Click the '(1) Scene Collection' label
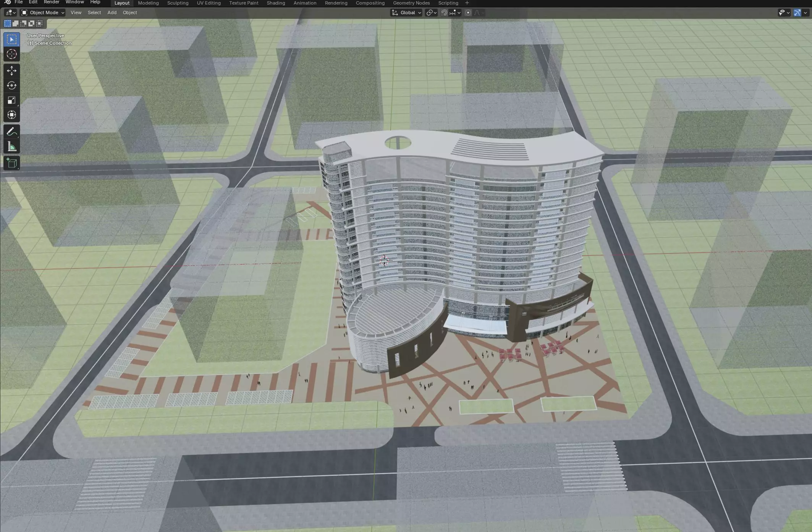 [x=49, y=43]
